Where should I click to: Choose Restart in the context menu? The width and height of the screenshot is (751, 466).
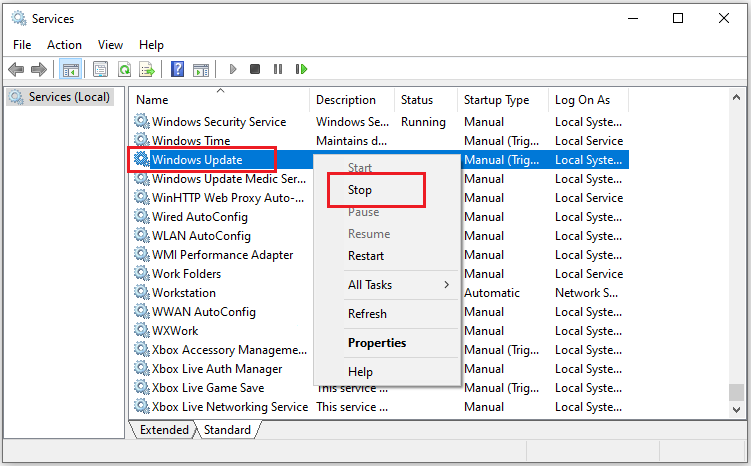coord(366,255)
